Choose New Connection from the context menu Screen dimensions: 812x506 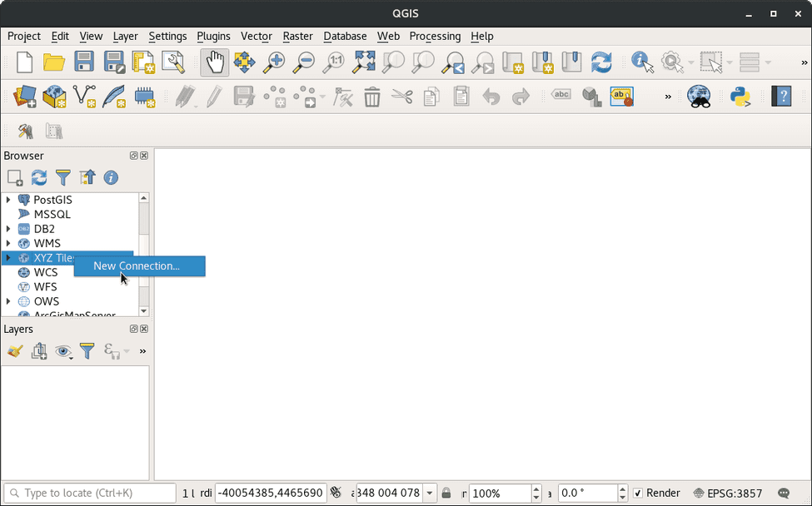click(x=139, y=266)
